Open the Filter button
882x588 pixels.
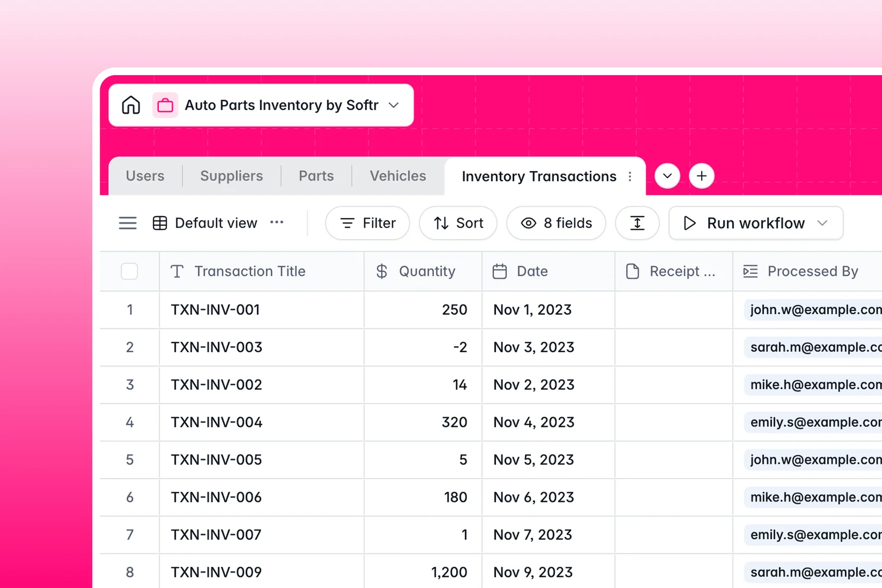point(367,223)
